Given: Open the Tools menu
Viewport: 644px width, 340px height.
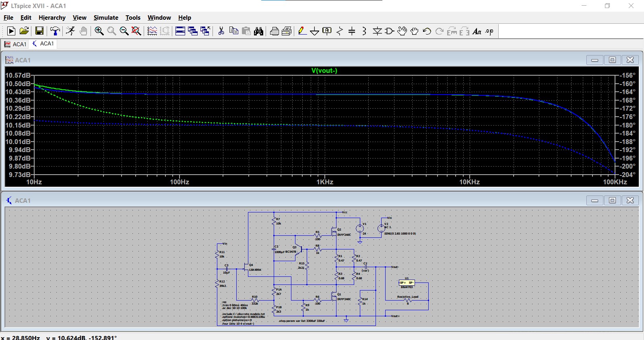Looking at the screenshot, I should (x=133, y=18).
